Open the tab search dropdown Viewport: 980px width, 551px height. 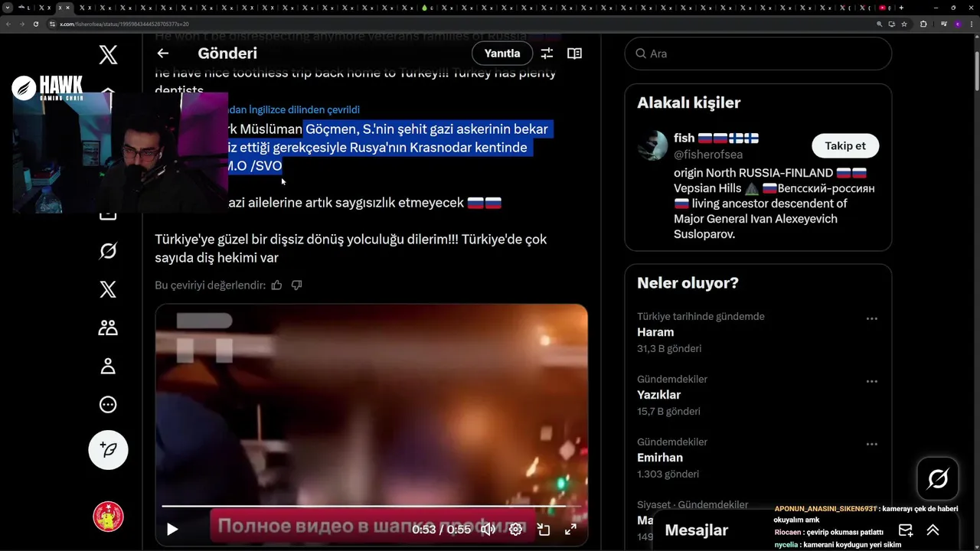point(8,8)
